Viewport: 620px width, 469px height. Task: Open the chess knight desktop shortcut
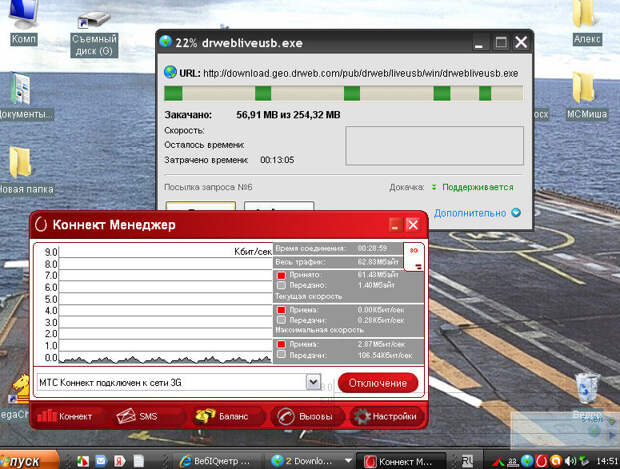tap(21, 388)
